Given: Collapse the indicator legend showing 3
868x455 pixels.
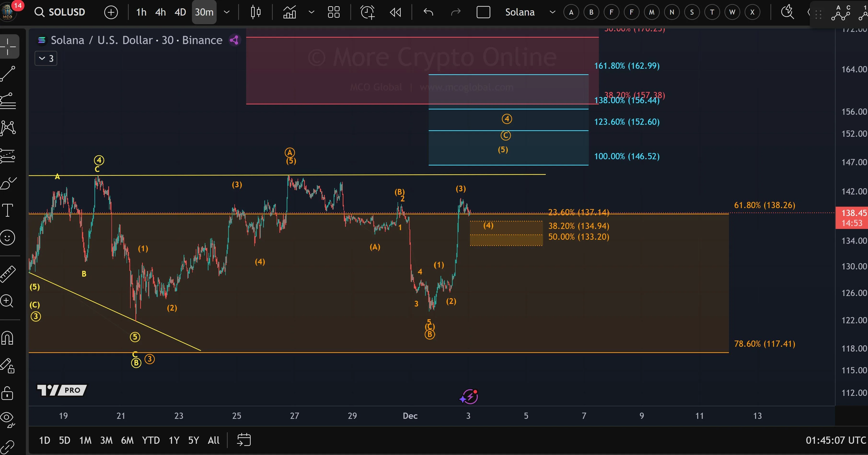Looking at the screenshot, I should (46, 59).
